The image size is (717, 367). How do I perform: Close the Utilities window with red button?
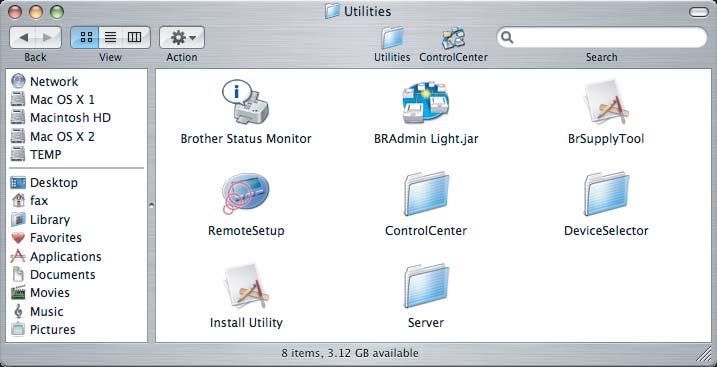[15, 12]
